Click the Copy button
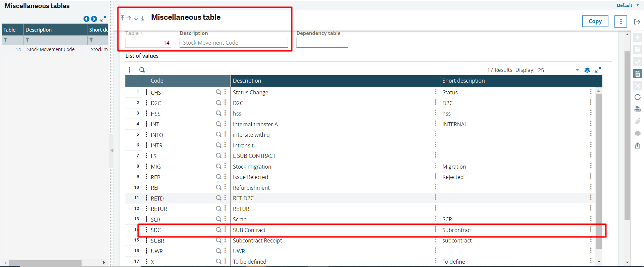The width and height of the screenshot is (644, 267). (x=595, y=21)
